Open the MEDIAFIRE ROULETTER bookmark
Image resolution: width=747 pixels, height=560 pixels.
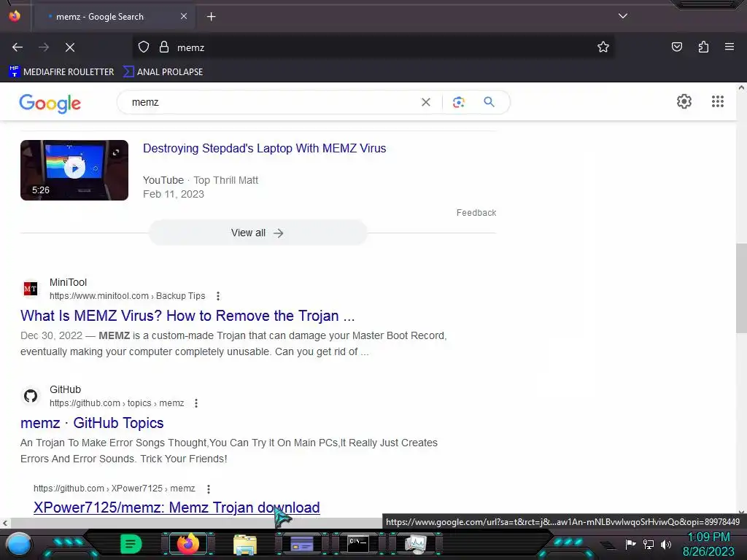click(x=61, y=72)
